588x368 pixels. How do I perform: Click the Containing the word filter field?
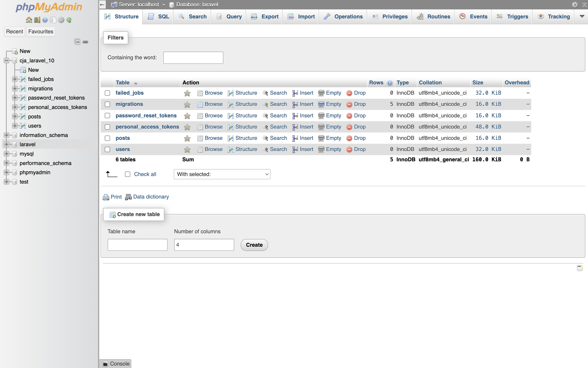coord(193,58)
